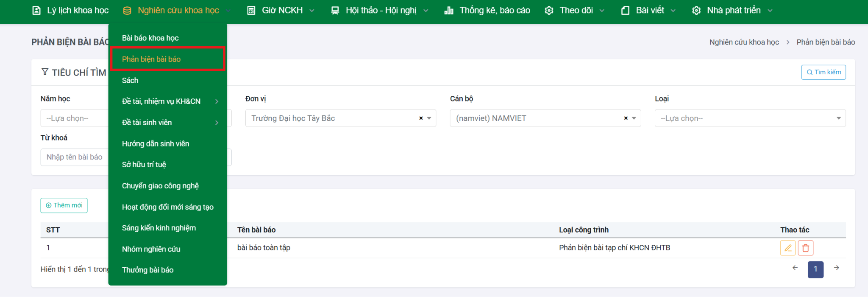Click the Thêm mới button
Image resolution: width=868 pixels, height=297 pixels.
point(64,205)
